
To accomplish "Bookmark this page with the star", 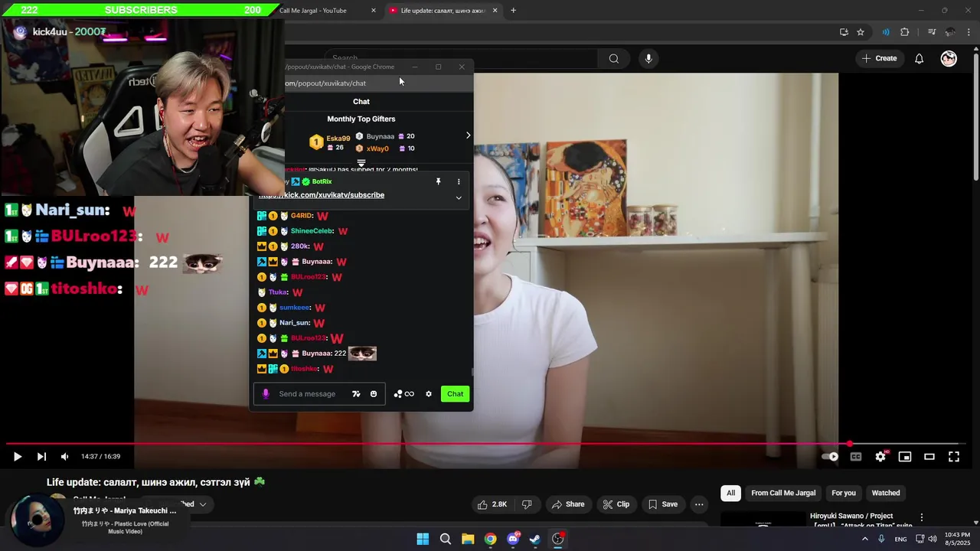I will pyautogui.click(x=861, y=32).
